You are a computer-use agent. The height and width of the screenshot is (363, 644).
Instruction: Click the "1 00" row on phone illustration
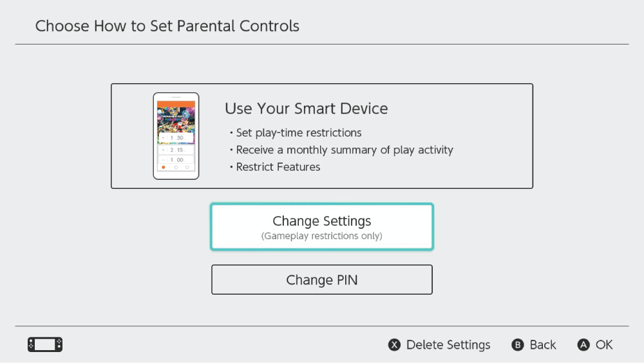(176, 159)
